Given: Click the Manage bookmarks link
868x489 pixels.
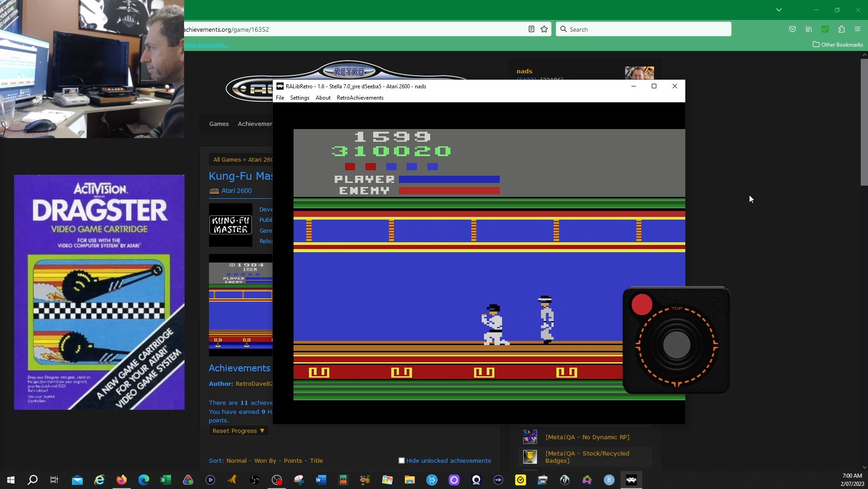Looking at the screenshot, I should tap(206, 45).
